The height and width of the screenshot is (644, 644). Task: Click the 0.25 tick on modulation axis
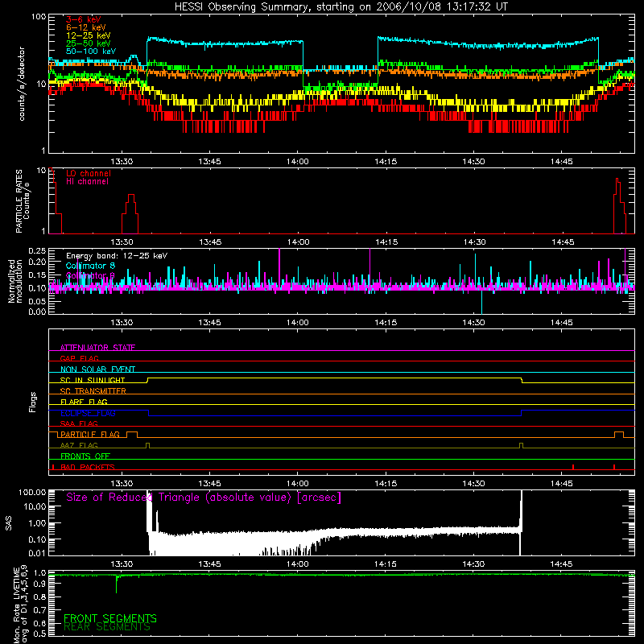37,250
